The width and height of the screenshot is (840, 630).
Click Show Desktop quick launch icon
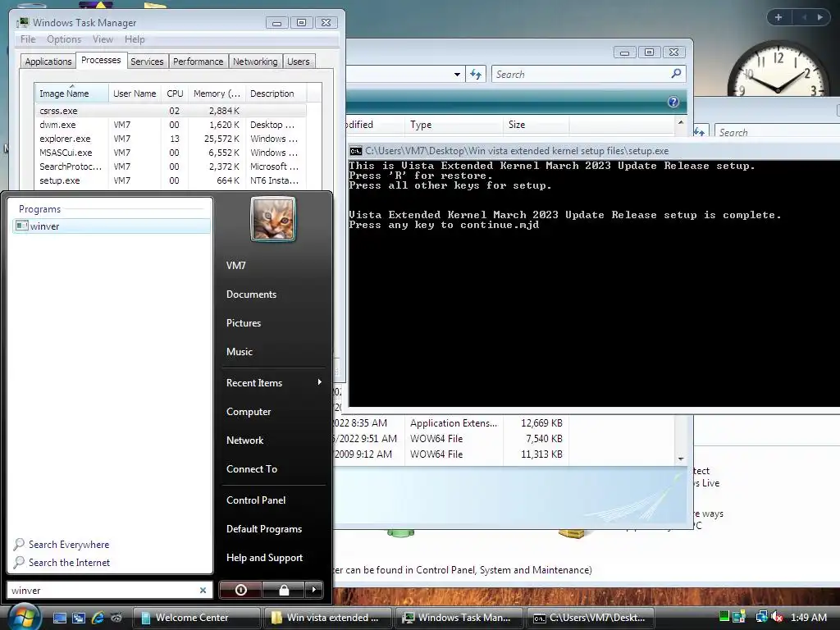(59, 618)
